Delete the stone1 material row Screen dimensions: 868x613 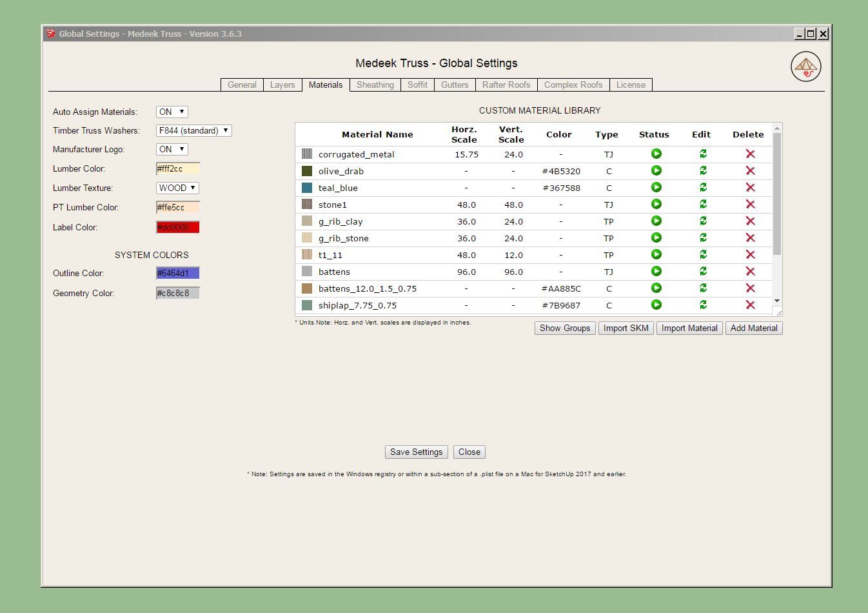pyautogui.click(x=750, y=205)
